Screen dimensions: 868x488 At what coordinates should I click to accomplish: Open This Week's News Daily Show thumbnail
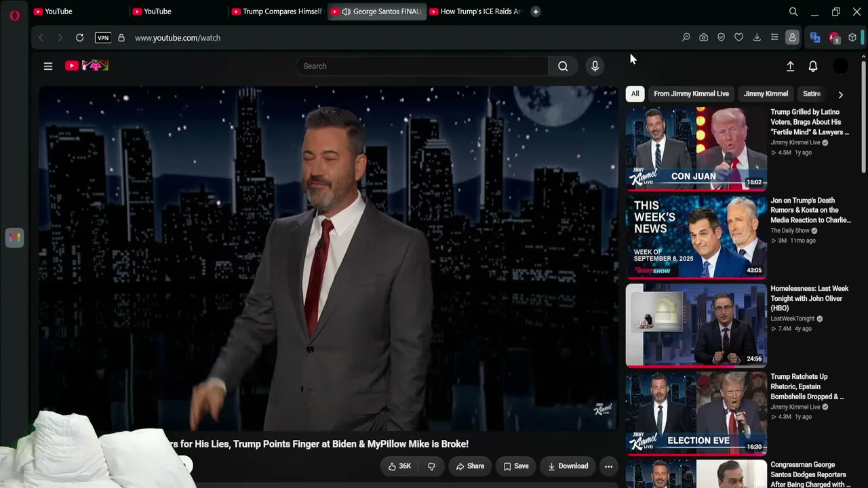tap(696, 237)
